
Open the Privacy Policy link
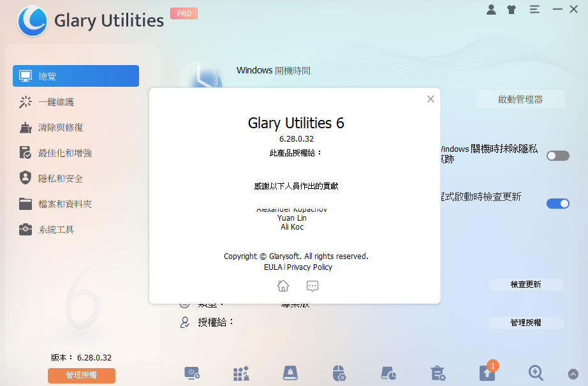tap(309, 267)
